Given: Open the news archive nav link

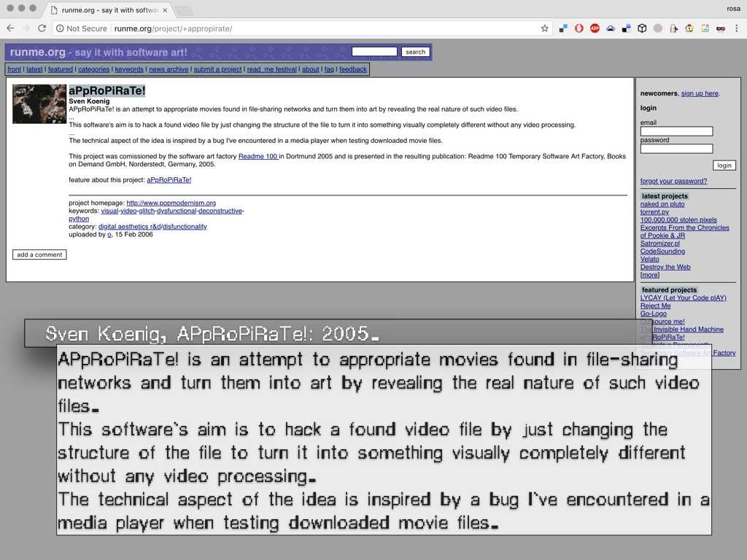Looking at the screenshot, I should [169, 69].
